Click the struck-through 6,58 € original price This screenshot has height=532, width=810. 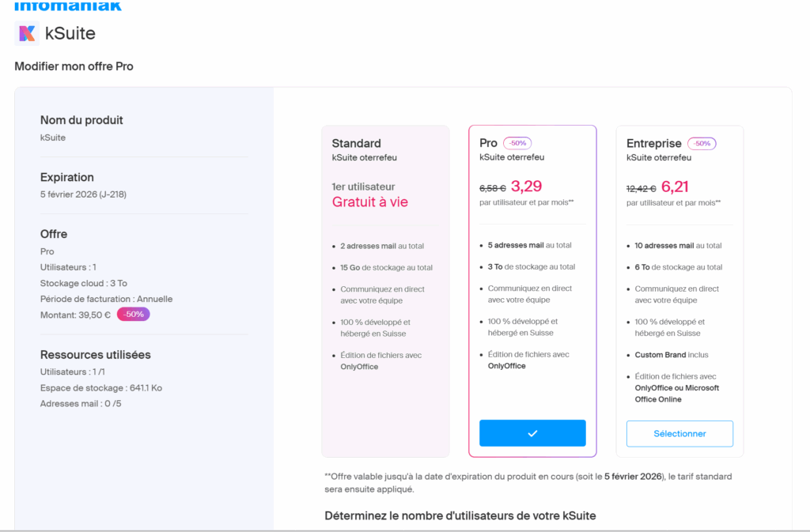click(492, 188)
